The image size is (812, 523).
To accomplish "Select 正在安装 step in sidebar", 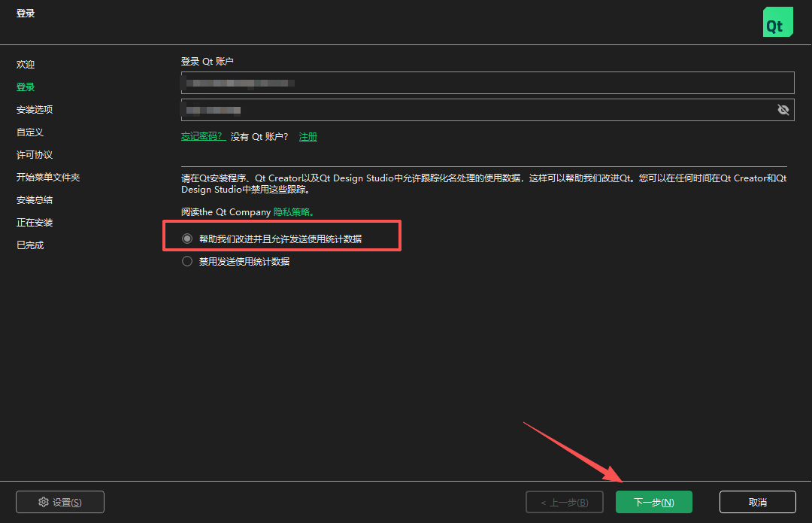I will pos(35,222).
